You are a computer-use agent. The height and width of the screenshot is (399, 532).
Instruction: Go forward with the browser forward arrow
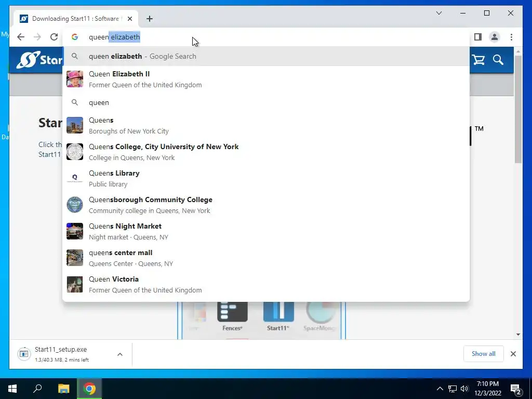point(37,37)
